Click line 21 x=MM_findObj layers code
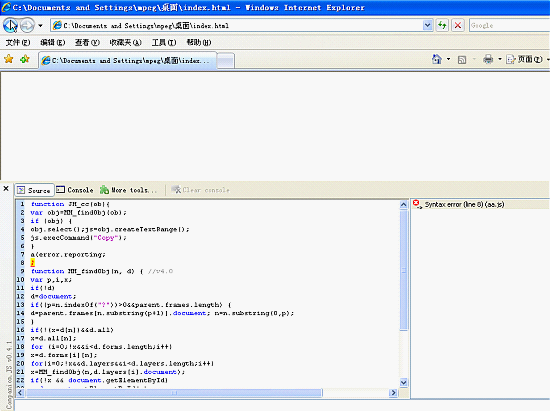The image size is (551, 412). tap(108, 372)
